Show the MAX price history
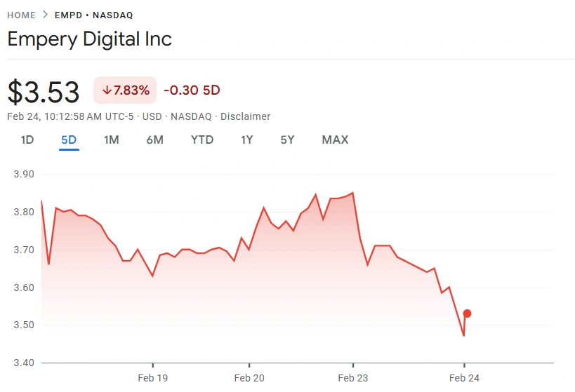 tap(335, 140)
